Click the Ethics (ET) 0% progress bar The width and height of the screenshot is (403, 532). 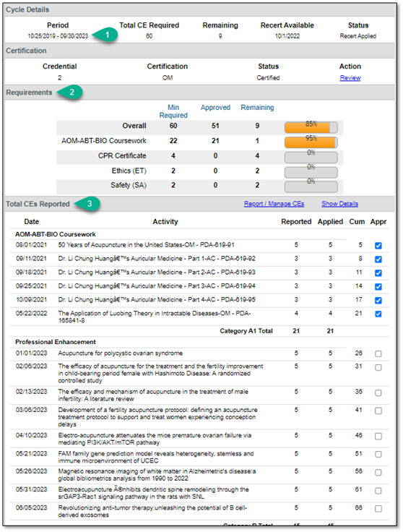(x=311, y=172)
